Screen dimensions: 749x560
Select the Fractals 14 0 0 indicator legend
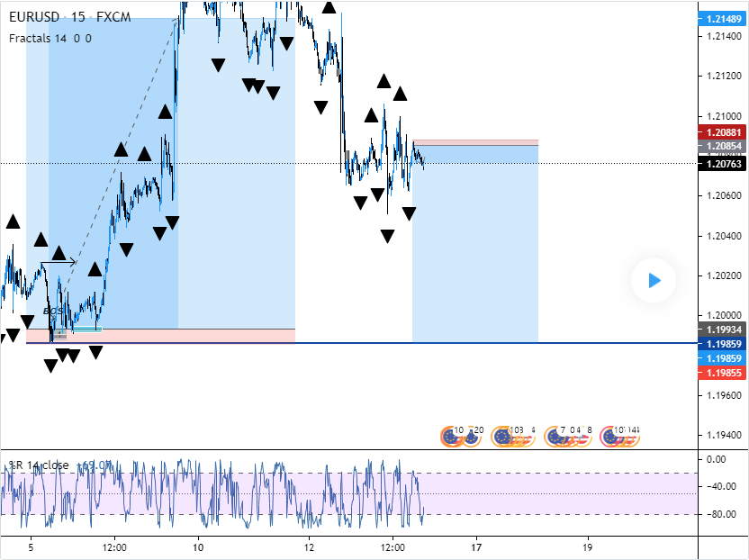(50, 38)
